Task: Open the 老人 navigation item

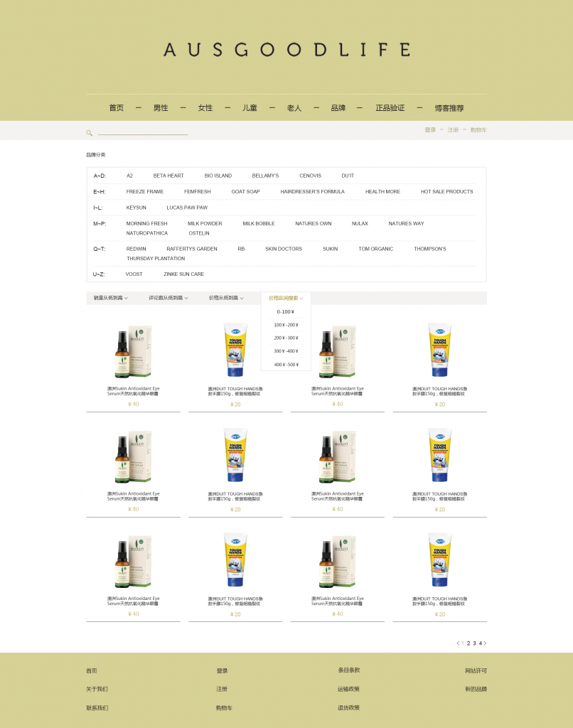Action: click(x=294, y=108)
